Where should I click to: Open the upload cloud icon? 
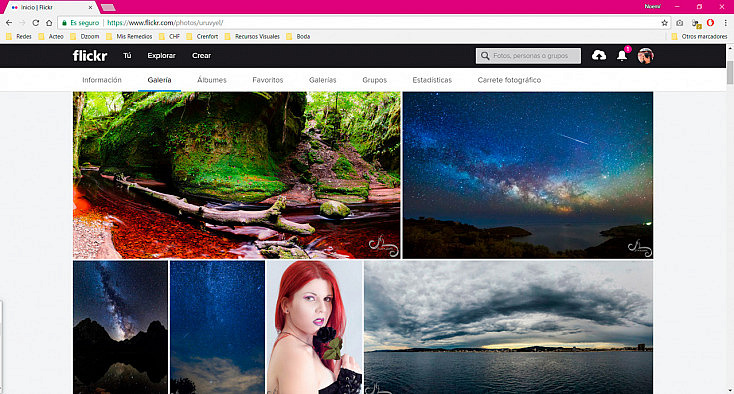tap(599, 55)
